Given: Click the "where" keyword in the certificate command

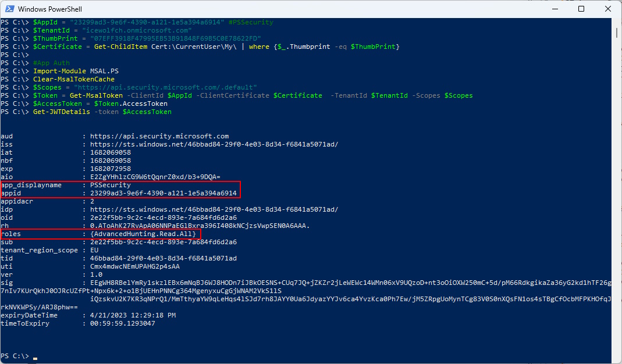Looking at the screenshot, I should [x=259, y=47].
